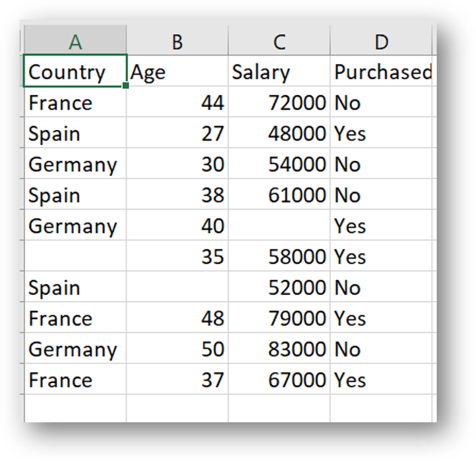This screenshot has width=476, height=461.
Task: Click the France cell in the last data row
Action: click(x=75, y=379)
